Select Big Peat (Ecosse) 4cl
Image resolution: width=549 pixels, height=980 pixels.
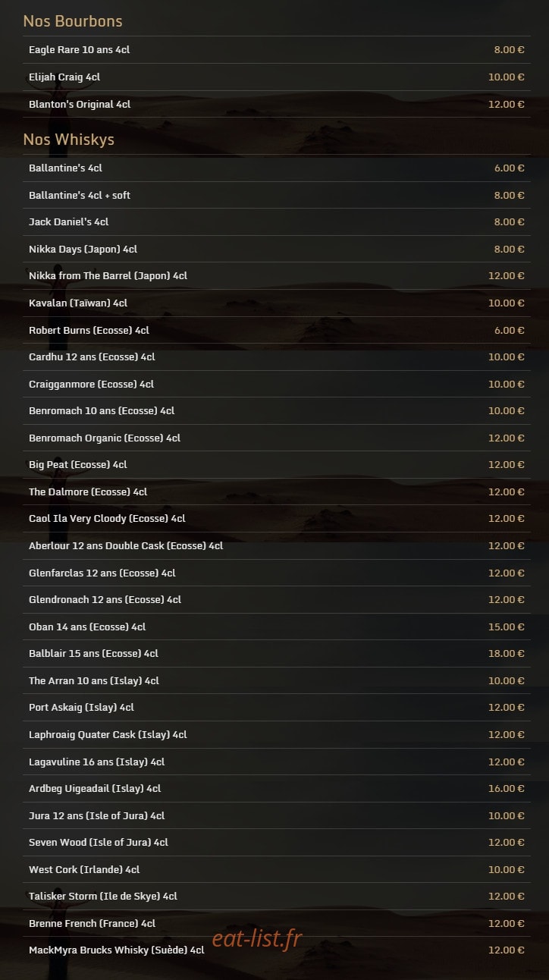coord(277,465)
